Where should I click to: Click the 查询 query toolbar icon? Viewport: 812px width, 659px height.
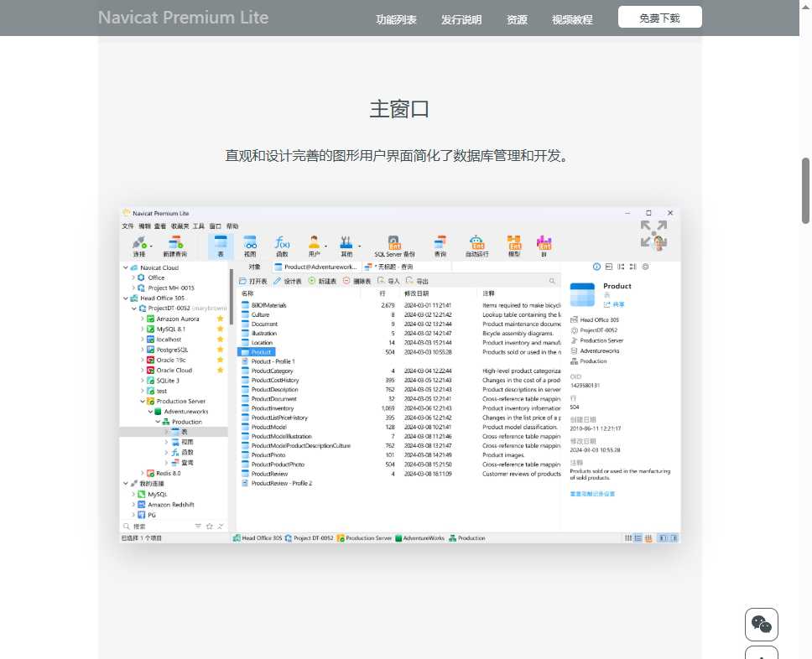tap(440, 246)
